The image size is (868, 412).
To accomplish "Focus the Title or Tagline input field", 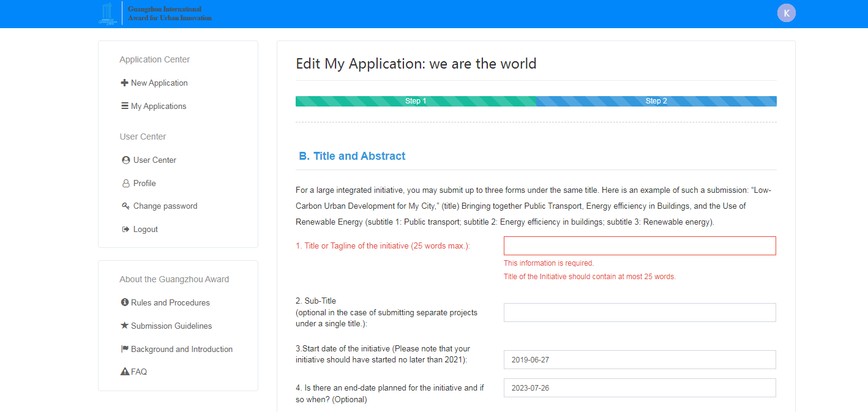I will coord(640,246).
